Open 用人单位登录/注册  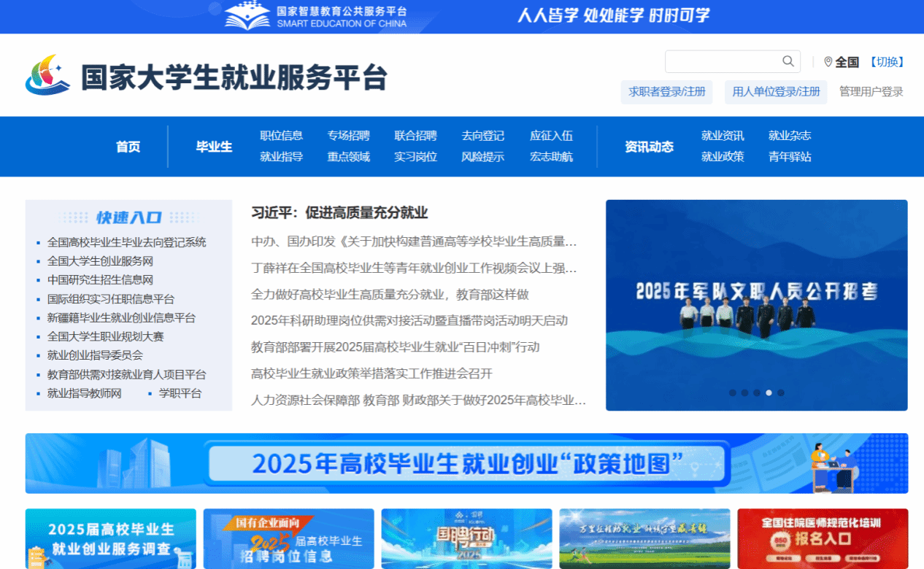[x=776, y=92]
